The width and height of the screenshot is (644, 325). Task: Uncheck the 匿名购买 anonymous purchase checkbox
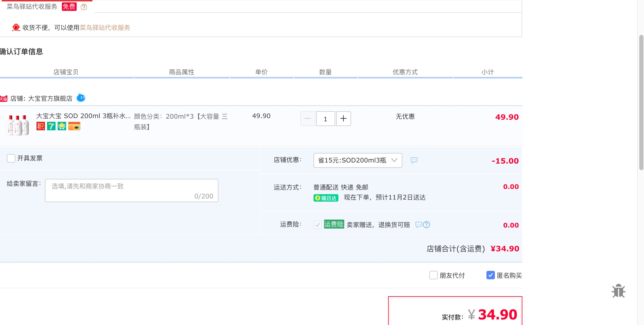click(491, 275)
